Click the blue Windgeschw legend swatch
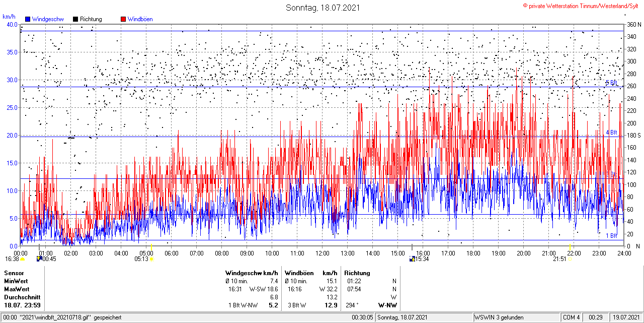Viewport: 644px width, 323px height. [28, 19]
